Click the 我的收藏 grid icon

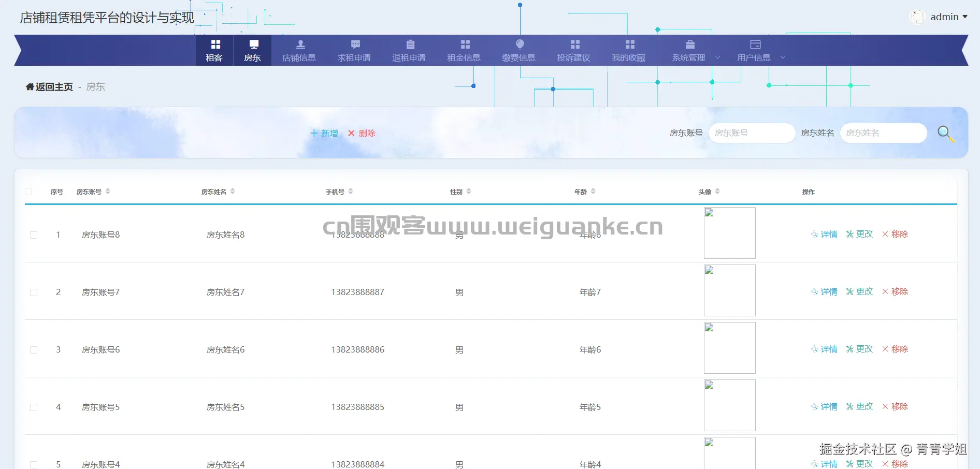pos(630,45)
